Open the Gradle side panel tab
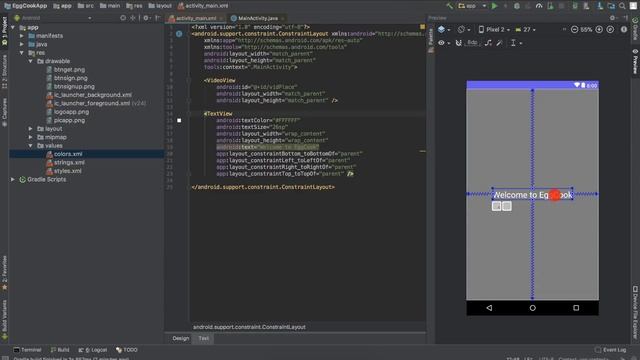 coord(635,29)
